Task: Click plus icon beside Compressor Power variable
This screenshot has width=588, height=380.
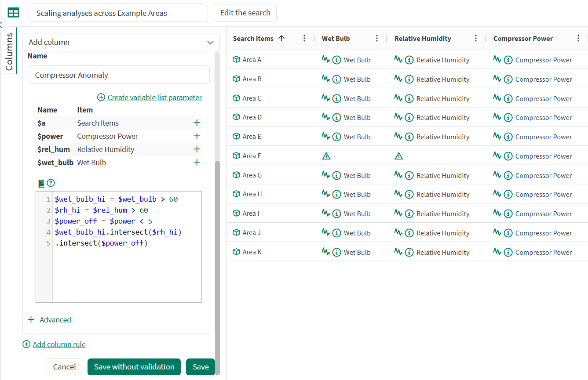Action: [197, 136]
